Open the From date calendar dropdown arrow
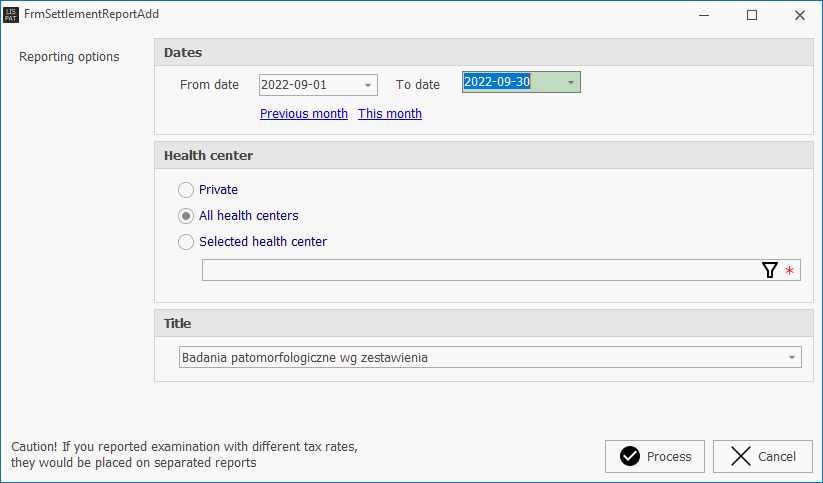The height and width of the screenshot is (483, 823). tap(368, 85)
